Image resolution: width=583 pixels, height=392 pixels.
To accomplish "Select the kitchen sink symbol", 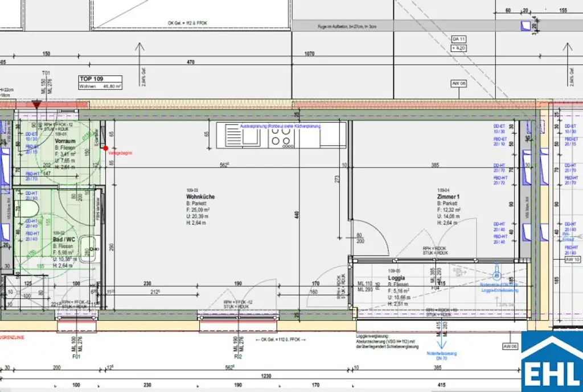I will [x=242, y=135].
